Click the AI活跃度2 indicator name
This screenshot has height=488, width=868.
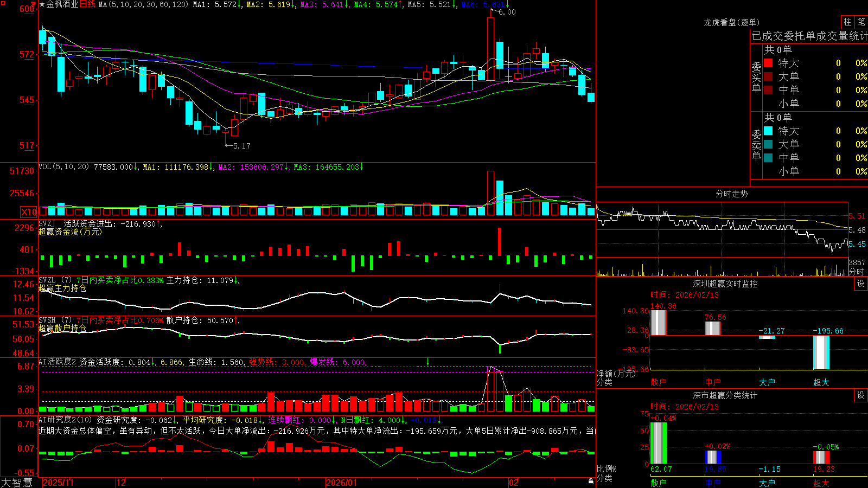(x=58, y=362)
